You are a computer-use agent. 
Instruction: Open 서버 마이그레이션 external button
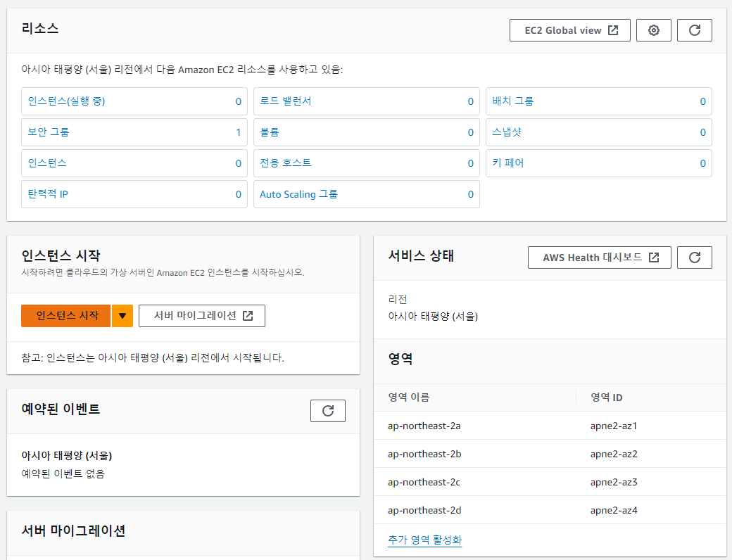pos(202,316)
